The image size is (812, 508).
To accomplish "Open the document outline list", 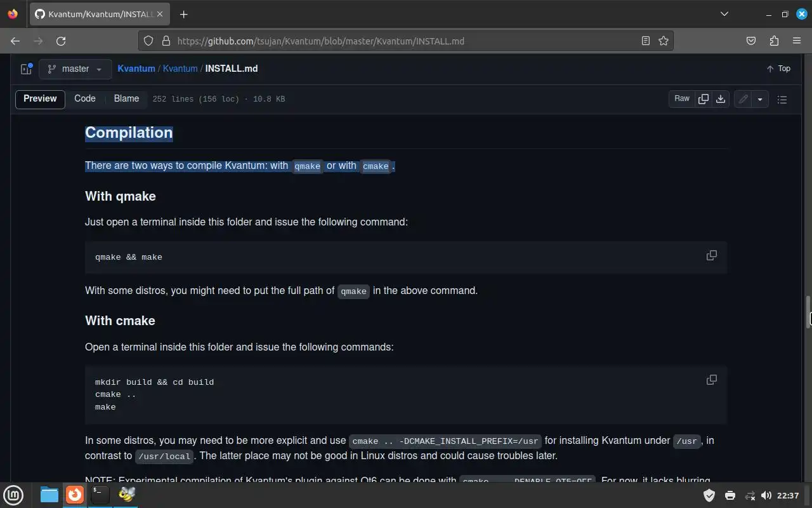I will [782, 100].
